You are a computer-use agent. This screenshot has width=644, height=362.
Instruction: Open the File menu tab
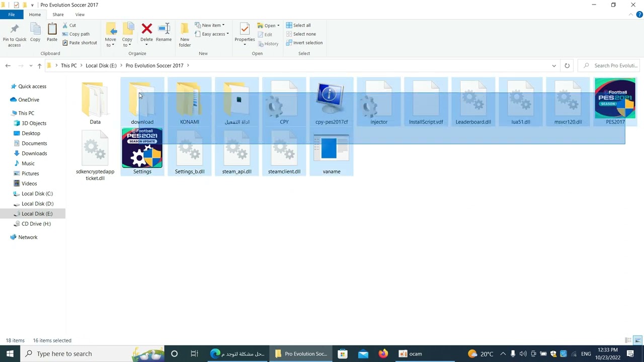tap(11, 15)
